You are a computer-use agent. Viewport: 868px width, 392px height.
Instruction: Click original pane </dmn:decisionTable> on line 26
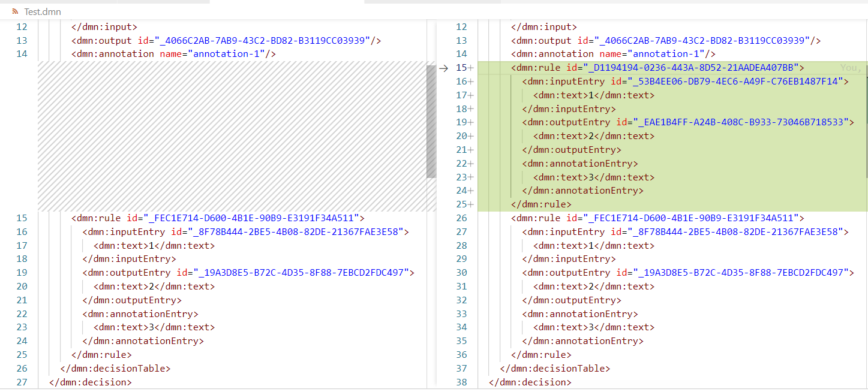pos(115,369)
